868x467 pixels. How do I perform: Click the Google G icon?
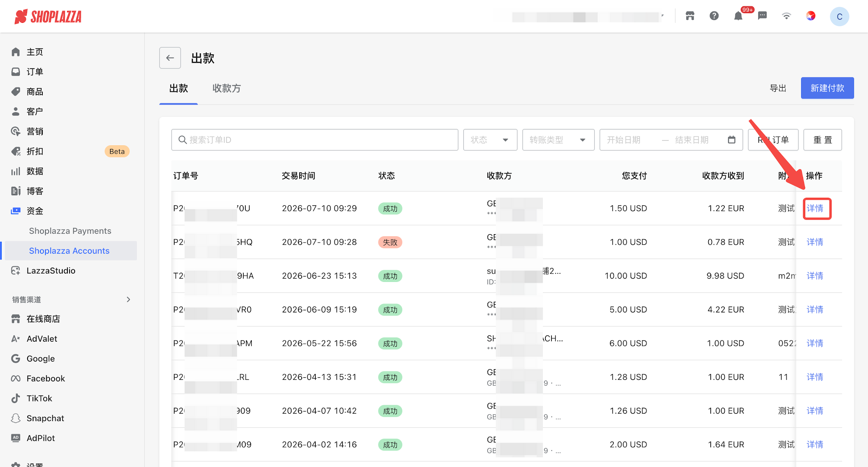click(16, 359)
